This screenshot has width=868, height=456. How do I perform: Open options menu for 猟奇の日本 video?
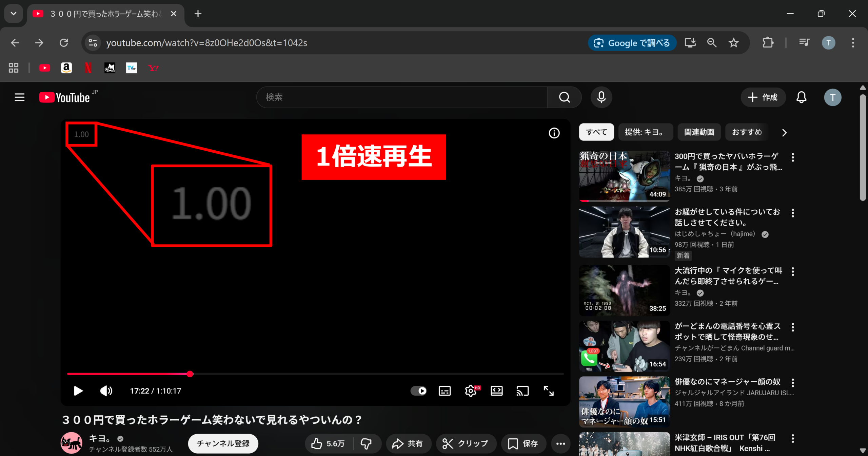pos(793,157)
